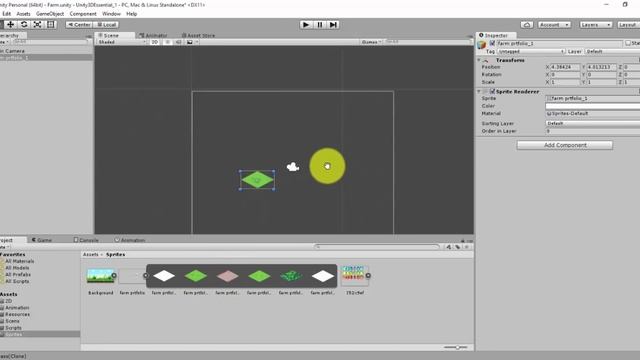Select the Scale tool in the toolbar
Screen dimensions: 640x360
click(x=37, y=24)
